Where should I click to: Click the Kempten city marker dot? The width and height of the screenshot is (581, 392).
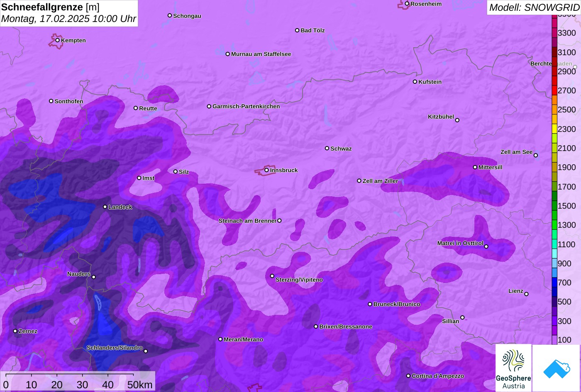(x=57, y=40)
